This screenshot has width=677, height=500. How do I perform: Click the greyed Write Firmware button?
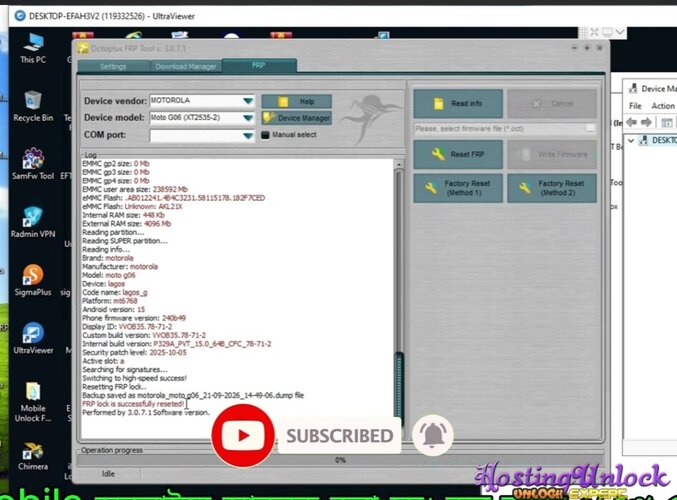(x=552, y=154)
